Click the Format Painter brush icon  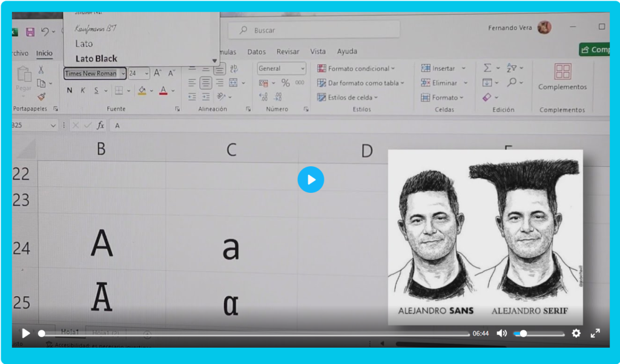click(41, 96)
